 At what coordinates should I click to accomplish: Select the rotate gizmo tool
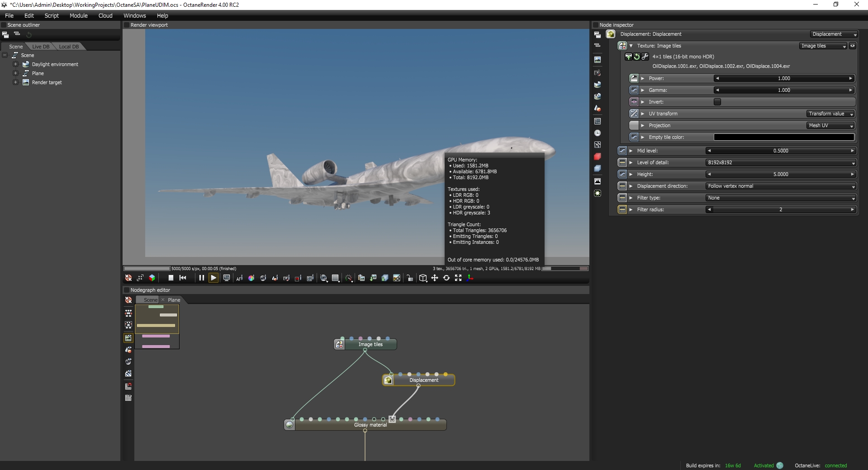(x=446, y=278)
